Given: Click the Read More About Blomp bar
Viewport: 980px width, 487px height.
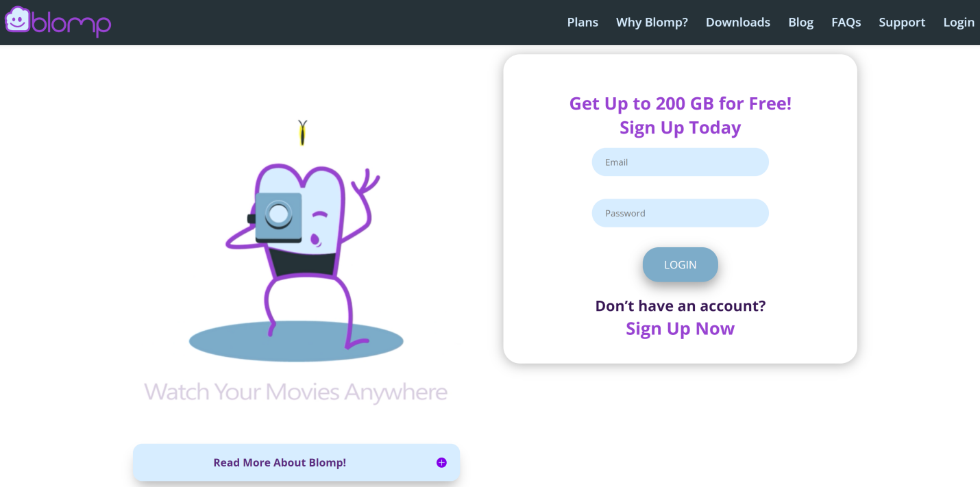Looking at the screenshot, I should tap(280, 462).
